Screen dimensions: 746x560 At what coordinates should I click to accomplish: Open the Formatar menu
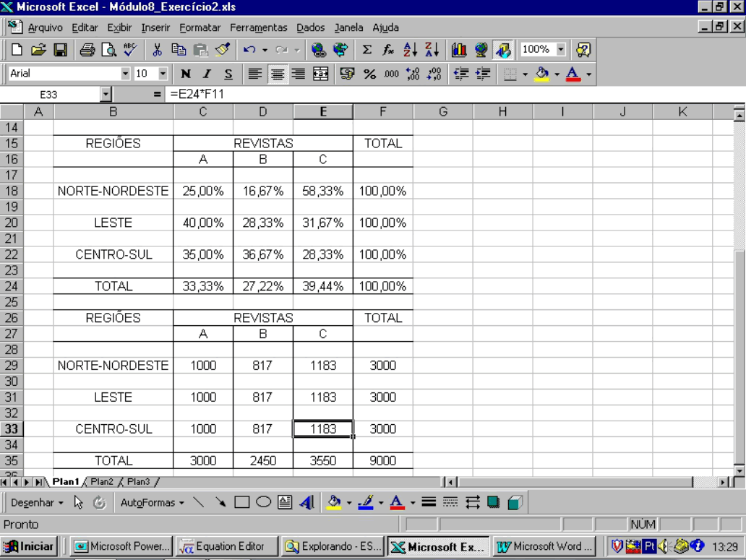pos(201,27)
